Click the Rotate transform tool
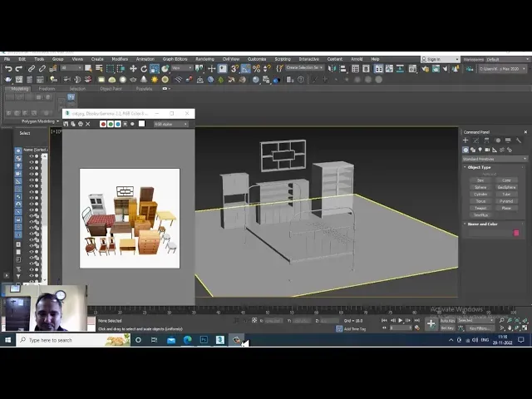This screenshot has width=532, height=399. [x=143, y=69]
